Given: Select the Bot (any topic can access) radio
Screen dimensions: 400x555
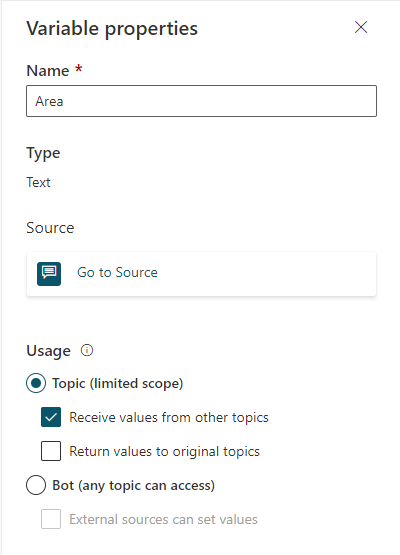Looking at the screenshot, I should pyautogui.click(x=36, y=485).
